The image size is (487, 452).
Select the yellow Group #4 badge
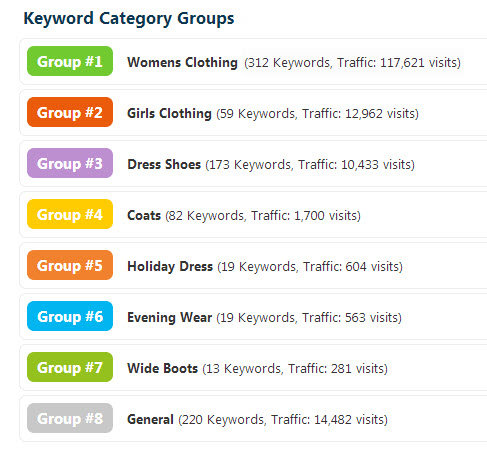click(70, 214)
